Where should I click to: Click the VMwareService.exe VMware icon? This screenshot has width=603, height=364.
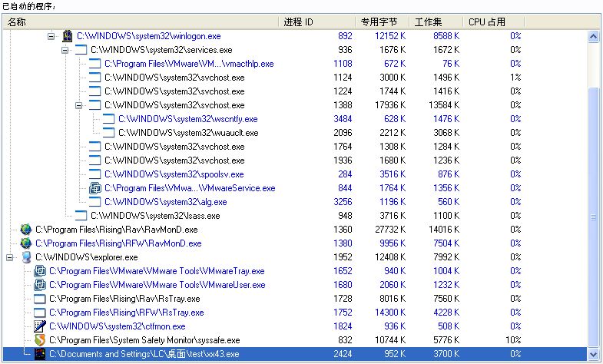pos(95,188)
